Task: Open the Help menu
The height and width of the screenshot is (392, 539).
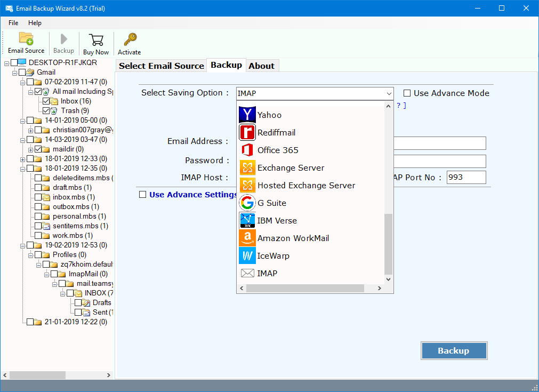Action: point(35,23)
